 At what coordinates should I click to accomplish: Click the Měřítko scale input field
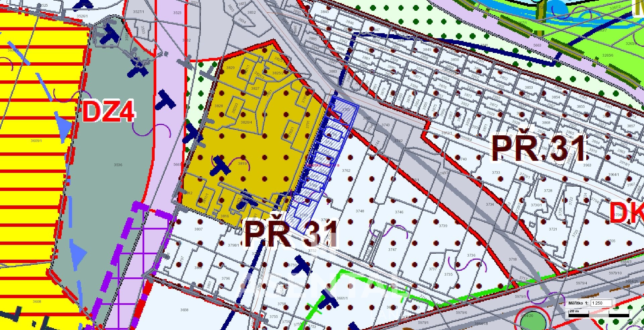pyautogui.click(x=601, y=303)
